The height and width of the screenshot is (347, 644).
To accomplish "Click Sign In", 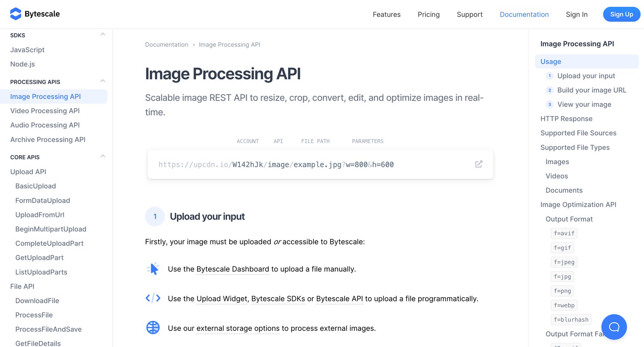I will (x=577, y=14).
